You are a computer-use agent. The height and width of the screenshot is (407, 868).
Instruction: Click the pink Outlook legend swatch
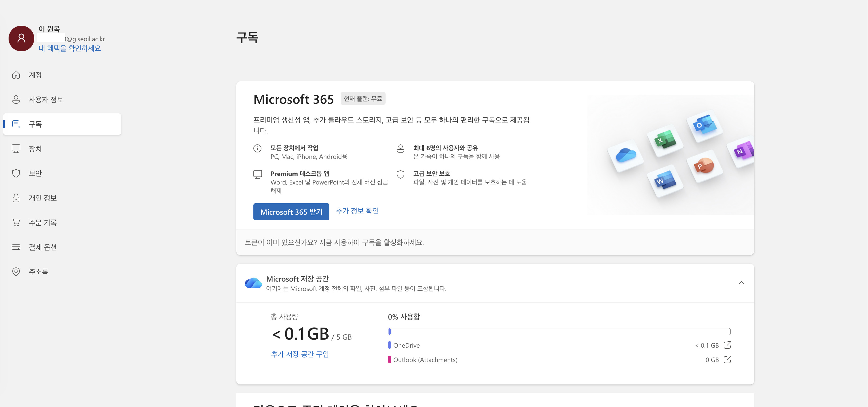click(390, 359)
